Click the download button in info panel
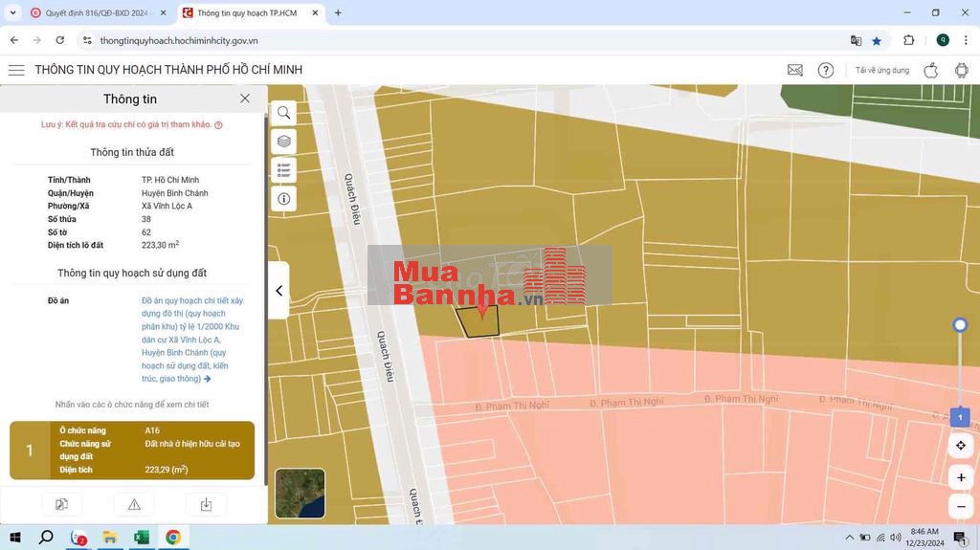 click(206, 504)
